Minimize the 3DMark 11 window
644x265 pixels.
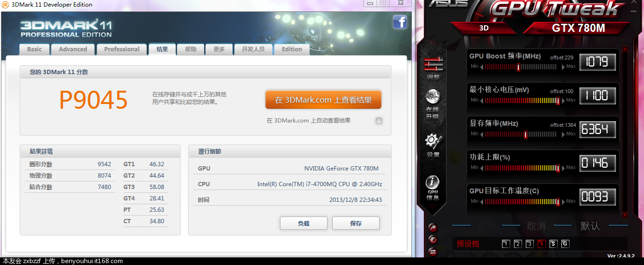coord(370,3)
